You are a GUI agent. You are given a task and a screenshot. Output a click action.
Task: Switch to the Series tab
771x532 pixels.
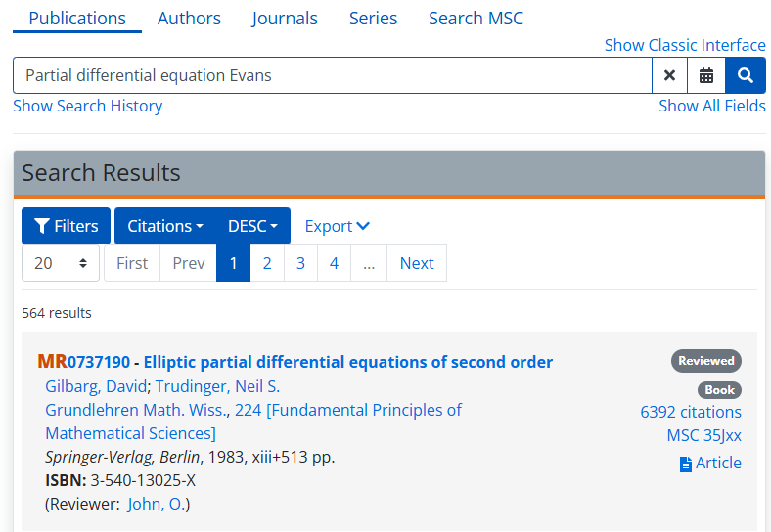(x=373, y=19)
